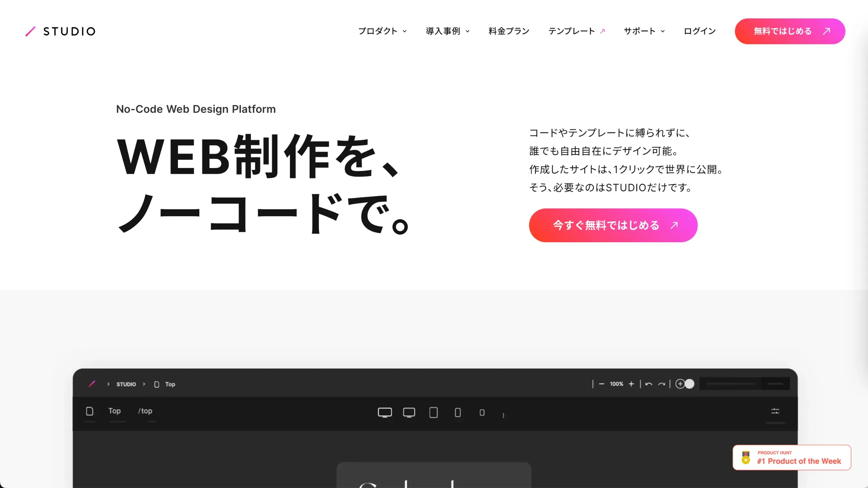Select the small desktop breakpoint icon
The image size is (868, 488).
coord(409,412)
